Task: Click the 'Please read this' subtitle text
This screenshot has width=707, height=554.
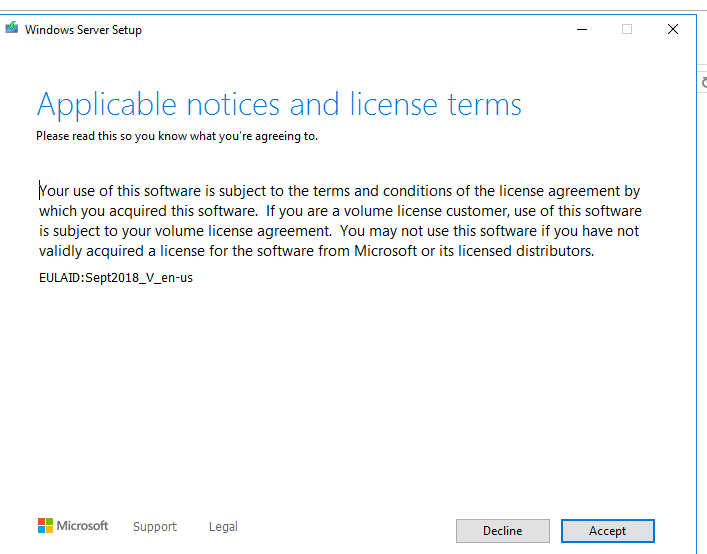Action: [176, 136]
